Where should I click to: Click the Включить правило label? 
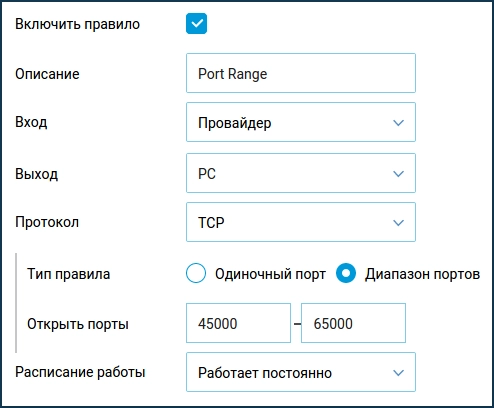pyautogui.click(x=77, y=24)
